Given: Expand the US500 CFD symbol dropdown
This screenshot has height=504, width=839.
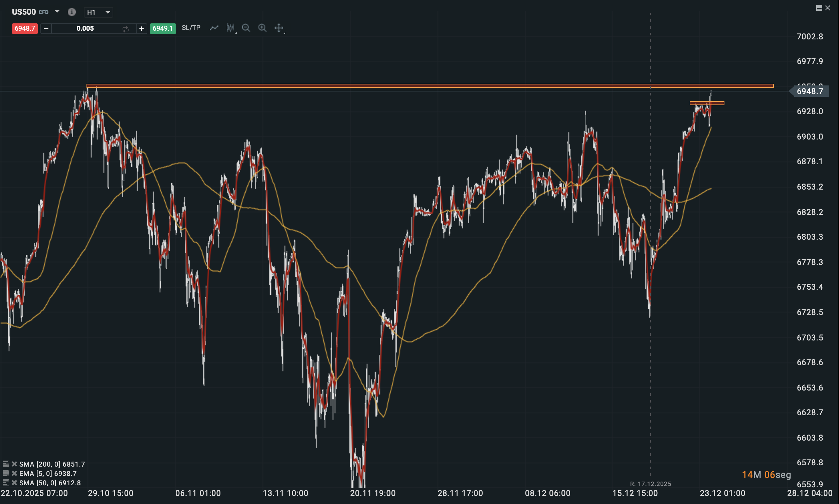Looking at the screenshot, I should [57, 12].
